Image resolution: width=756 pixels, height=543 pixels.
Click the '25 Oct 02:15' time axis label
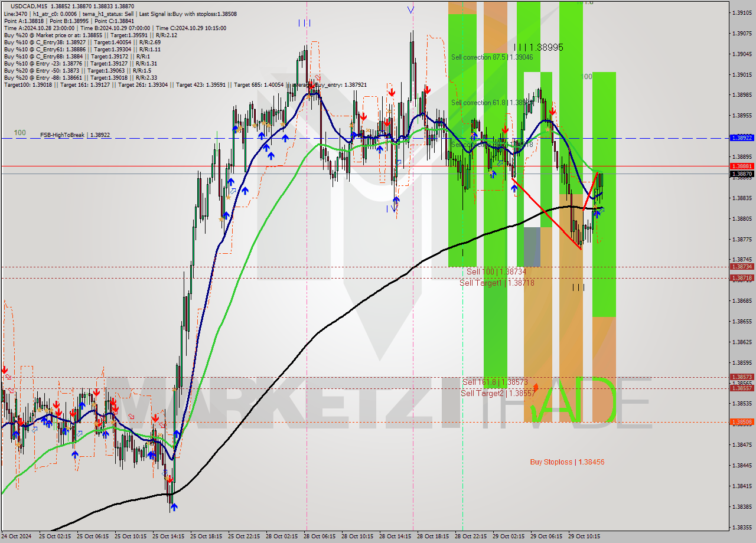click(54, 537)
